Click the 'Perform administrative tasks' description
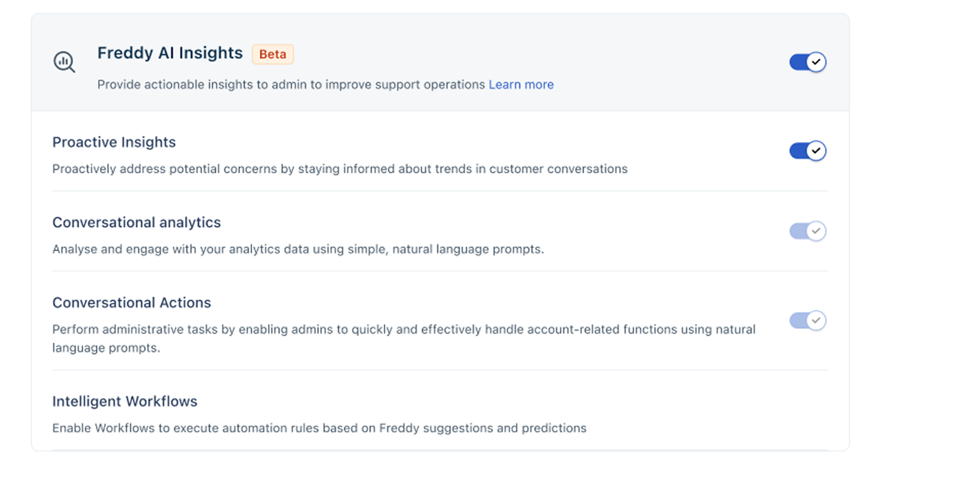Image resolution: width=980 pixels, height=477 pixels. [x=404, y=329]
